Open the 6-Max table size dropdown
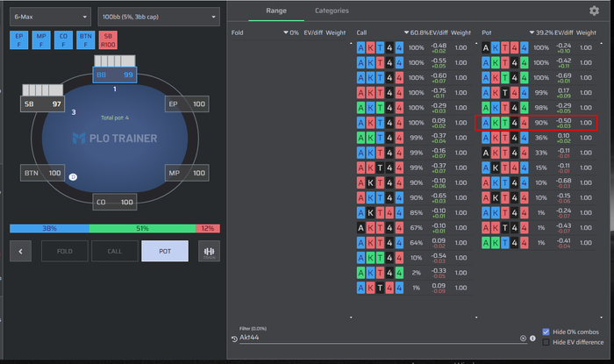This screenshot has height=364, width=614. [x=50, y=17]
